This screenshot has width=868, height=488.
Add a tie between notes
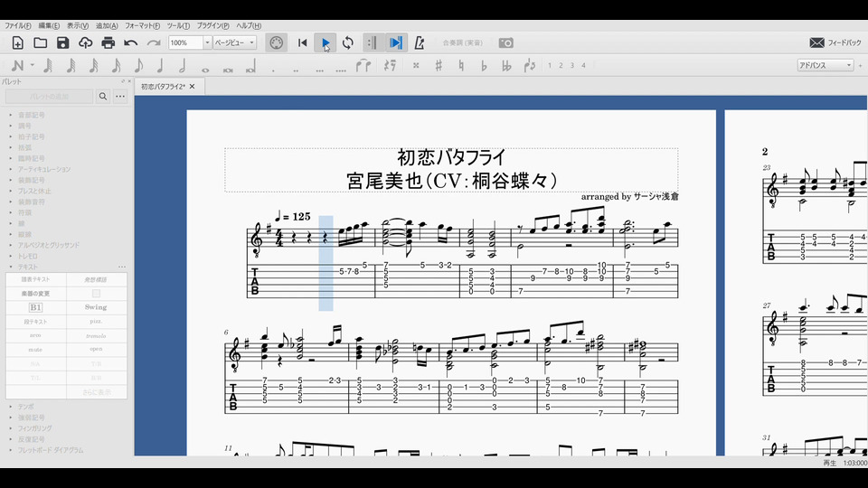pos(363,65)
